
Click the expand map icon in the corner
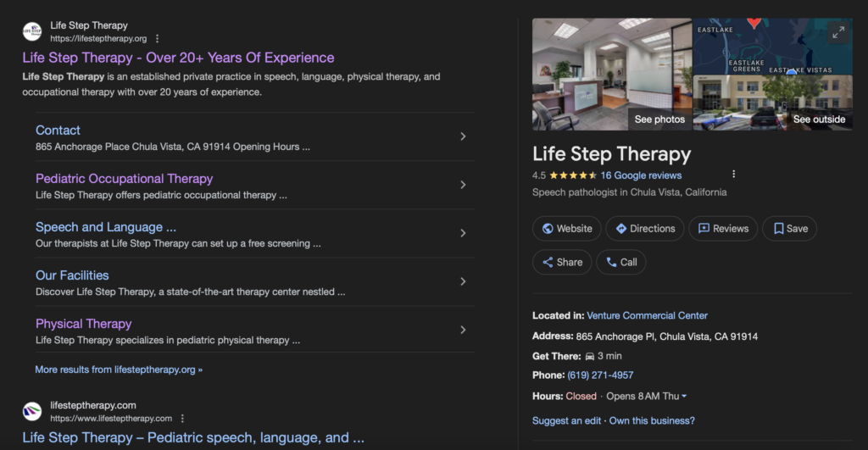(x=838, y=32)
